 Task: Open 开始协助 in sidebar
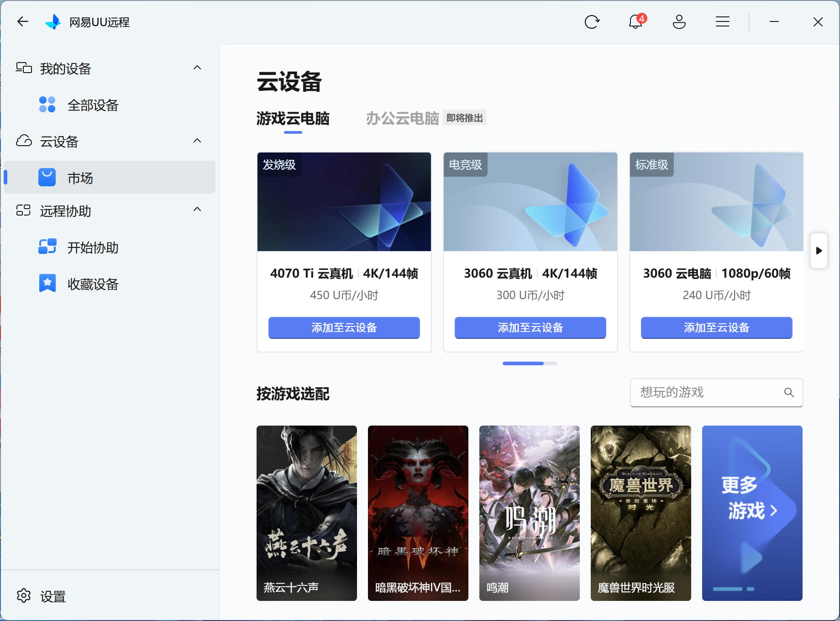tap(110, 247)
